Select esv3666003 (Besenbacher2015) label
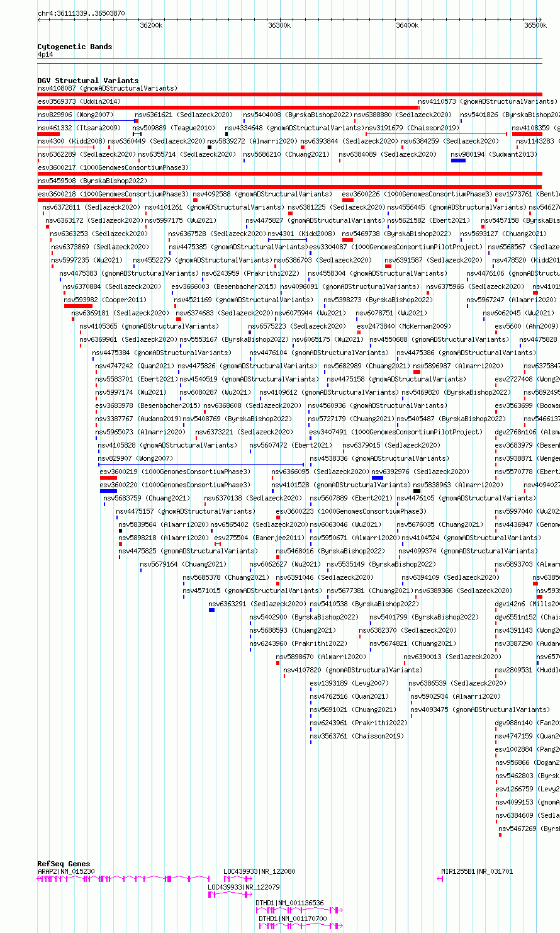The image size is (560, 933). (224, 286)
